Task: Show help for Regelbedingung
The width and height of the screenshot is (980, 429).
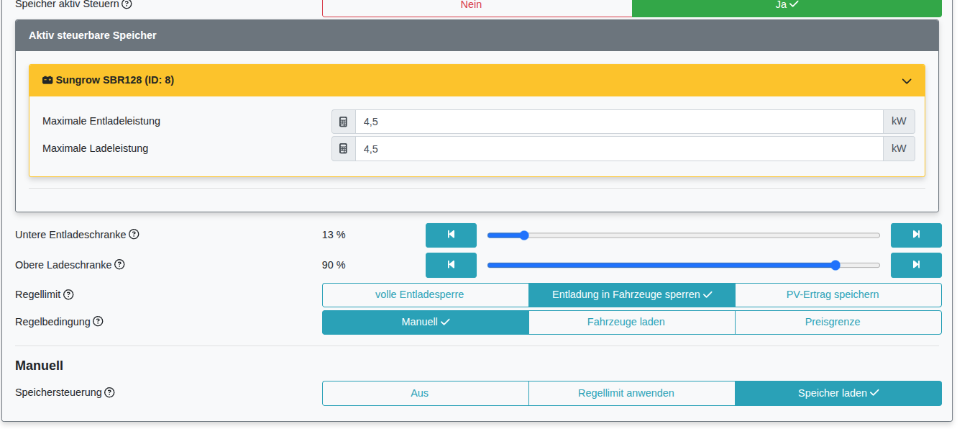Action: 98,322
